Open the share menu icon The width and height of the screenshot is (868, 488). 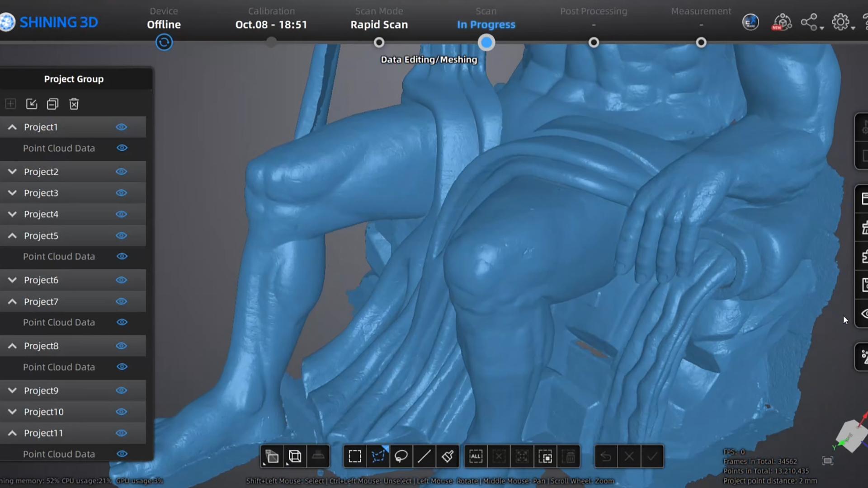[x=809, y=22]
